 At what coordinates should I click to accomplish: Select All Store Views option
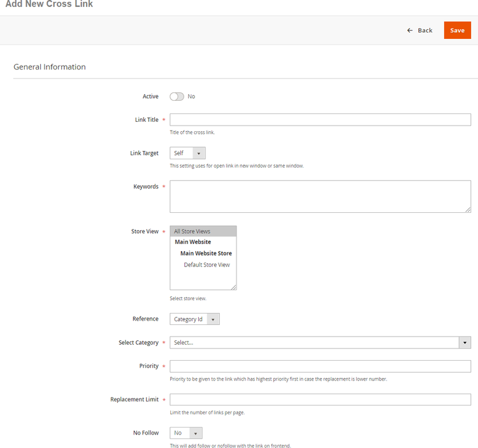[x=203, y=231]
